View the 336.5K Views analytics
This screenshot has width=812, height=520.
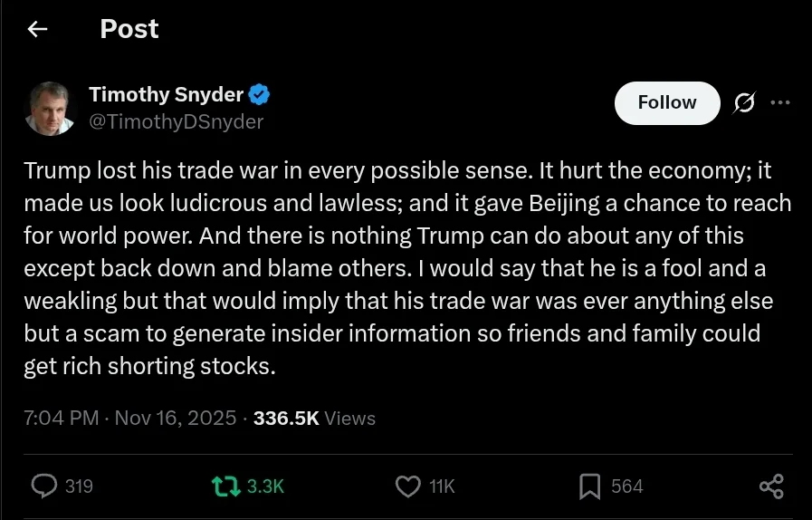click(x=314, y=418)
